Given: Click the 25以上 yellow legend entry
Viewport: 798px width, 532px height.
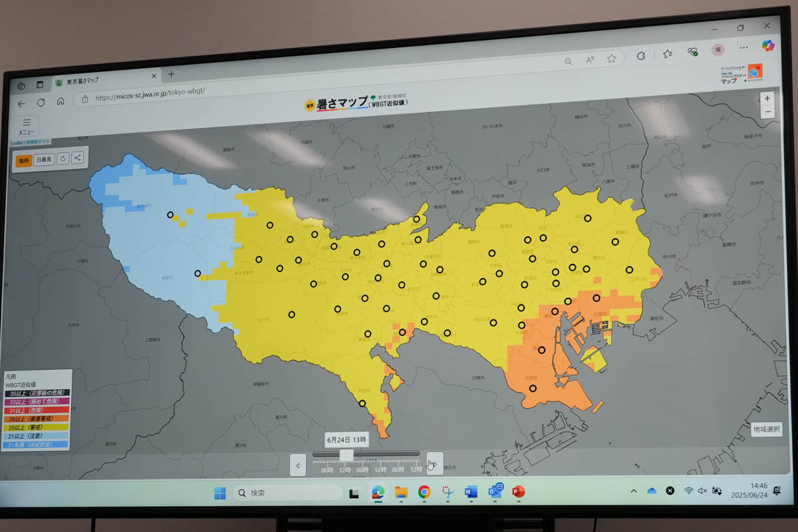Looking at the screenshot, I should coord(37,428).
